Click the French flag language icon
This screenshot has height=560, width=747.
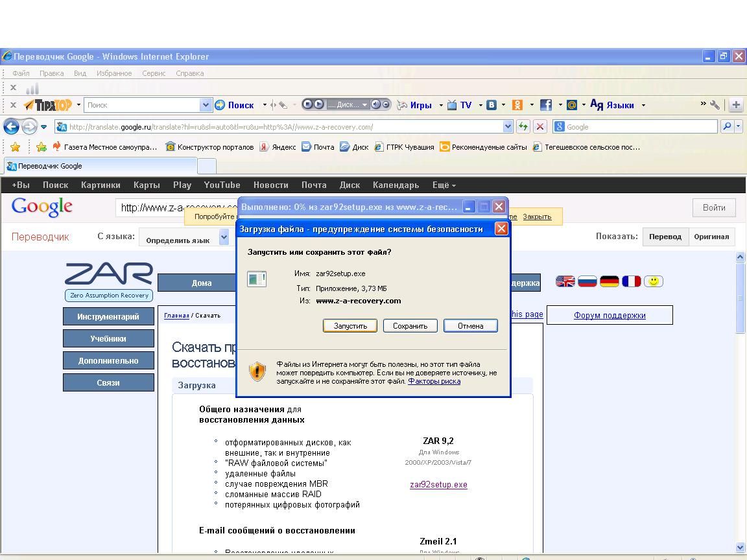tap(631, 281)
